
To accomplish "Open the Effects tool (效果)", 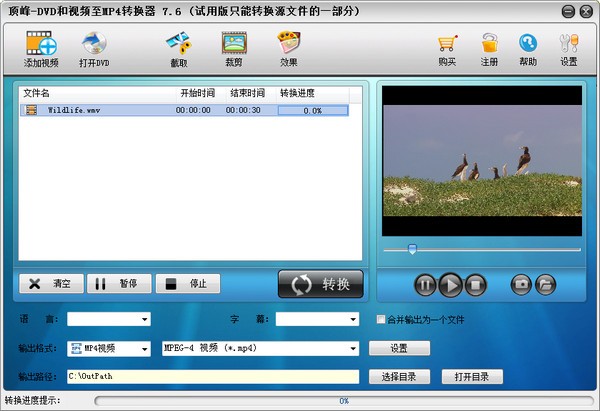I will 289,45.
